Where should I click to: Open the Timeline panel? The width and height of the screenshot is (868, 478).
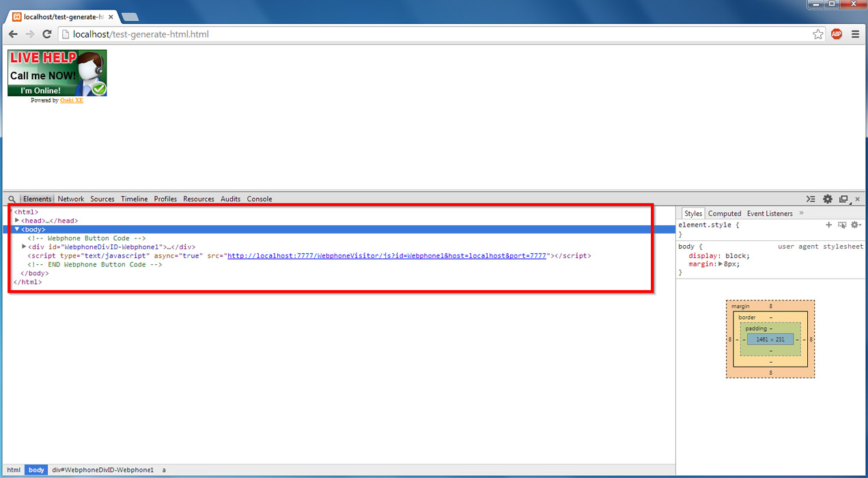coord(135,199)
